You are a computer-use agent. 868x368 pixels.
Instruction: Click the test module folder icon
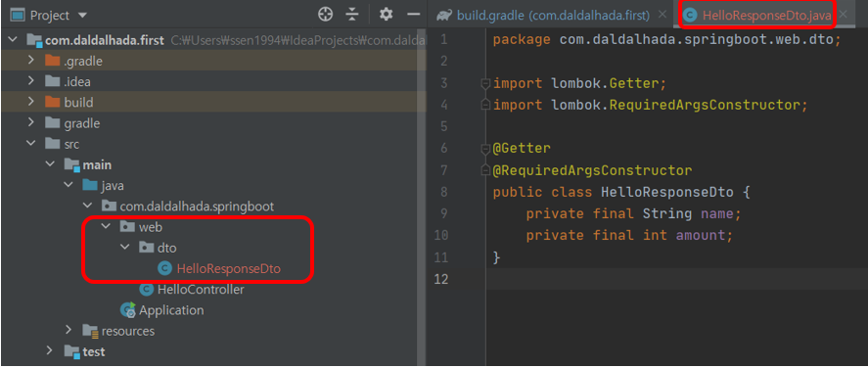click(x=72, y=351)
